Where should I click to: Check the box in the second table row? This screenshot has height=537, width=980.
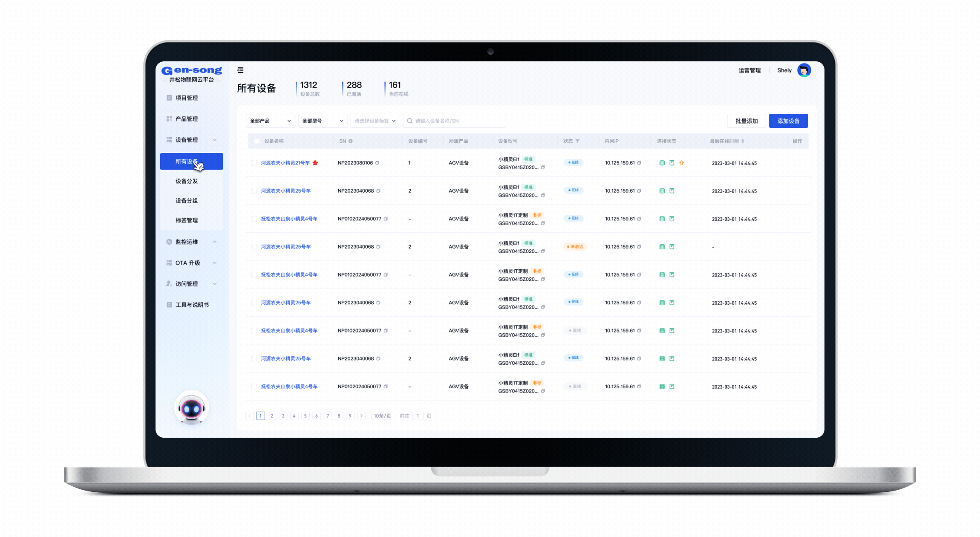coord(254,191)
